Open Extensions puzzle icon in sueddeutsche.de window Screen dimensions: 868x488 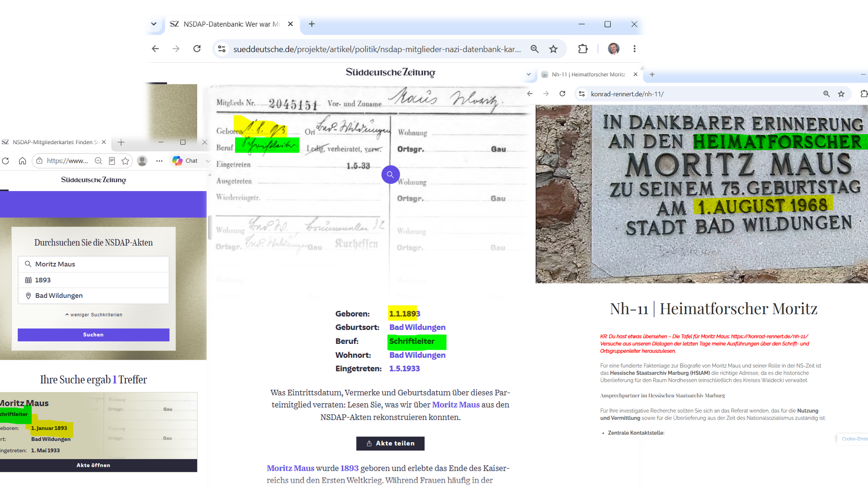(583, 49)
